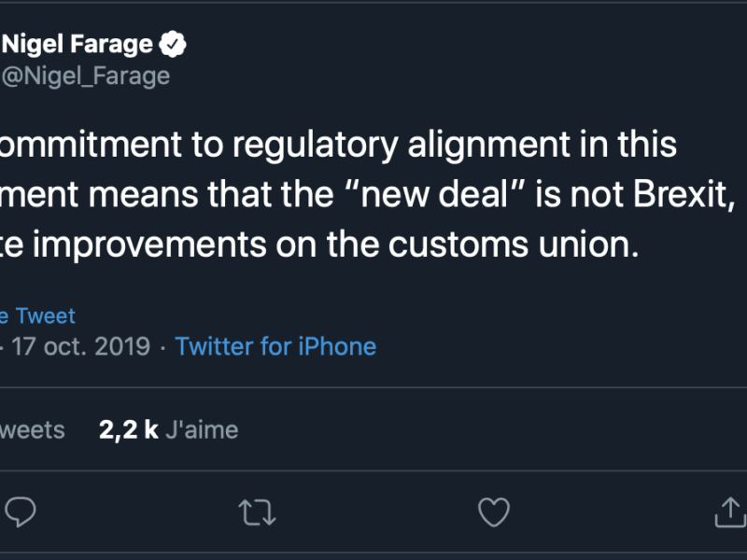View the list of Retweets
Screen dimensions: 747x560
click(32, 429)
